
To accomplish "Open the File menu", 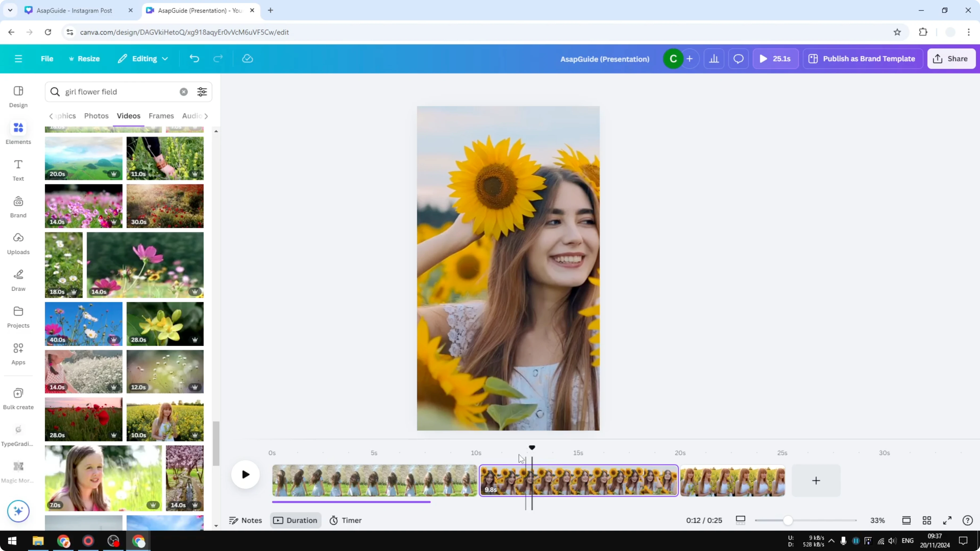I will (x=47, y=58).
